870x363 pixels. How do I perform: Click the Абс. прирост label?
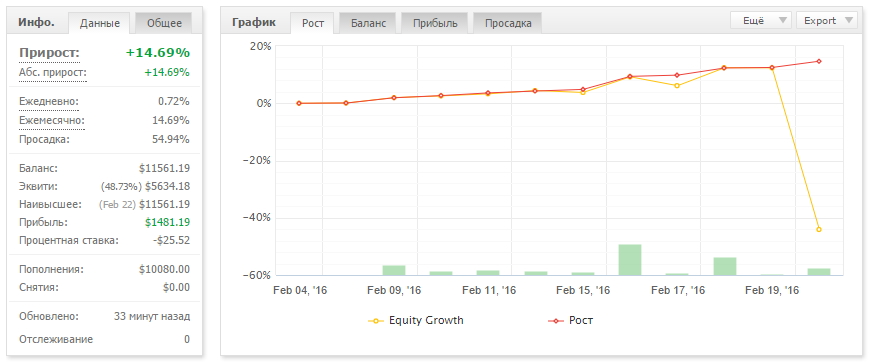[53, 73]
